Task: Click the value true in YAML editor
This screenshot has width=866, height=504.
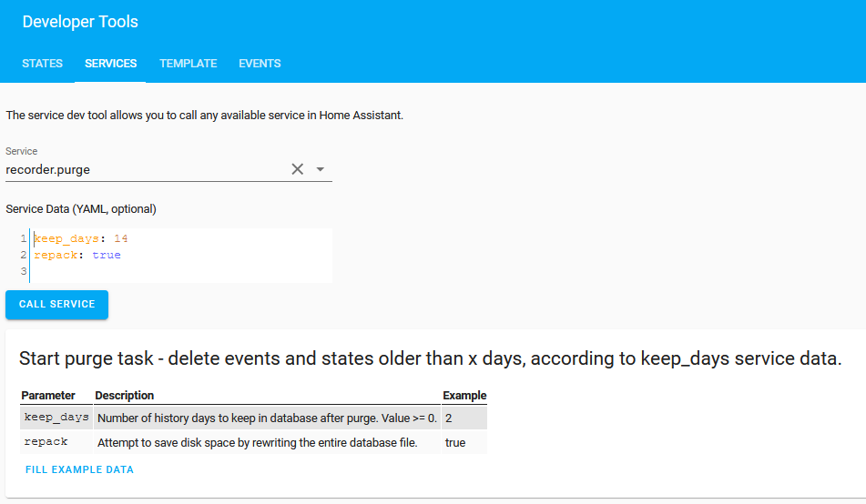Action: pyautogui.click(x=107, y=255)
